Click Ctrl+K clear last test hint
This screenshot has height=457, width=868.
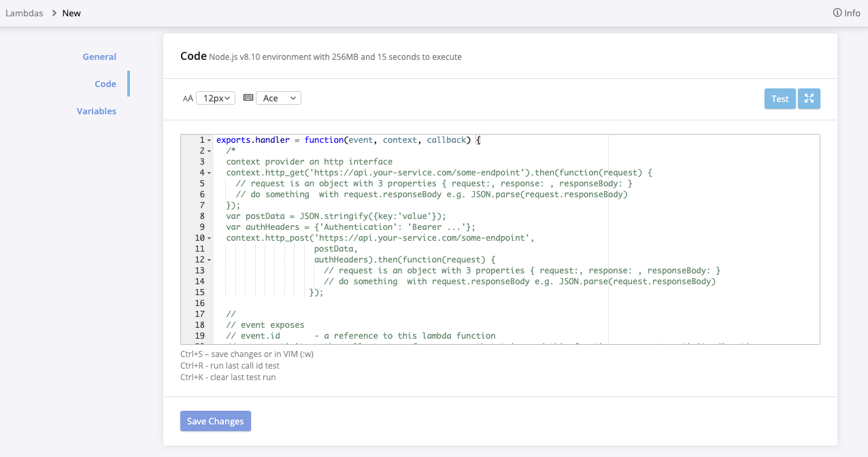(228, 377)
